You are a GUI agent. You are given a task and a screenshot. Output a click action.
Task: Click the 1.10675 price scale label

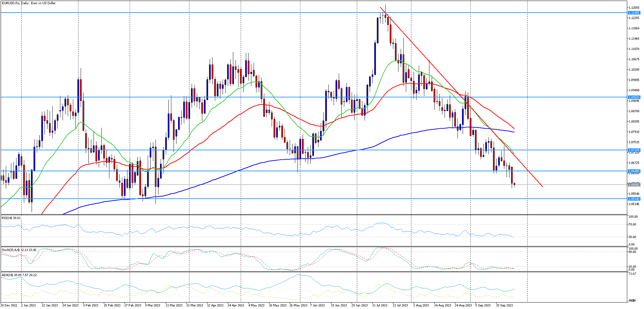(x=634, y=59)
